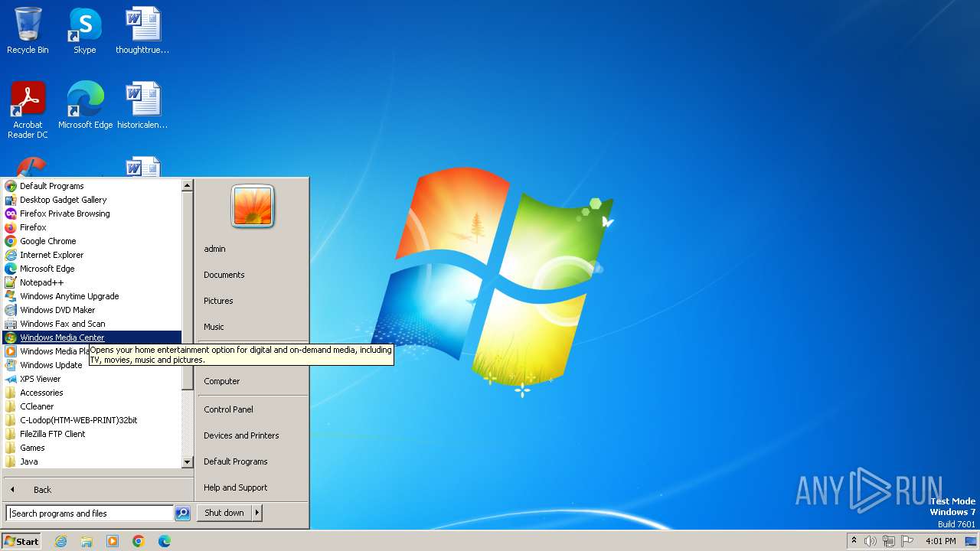Viewport: 980px width, 551px height.
Task: Click the XPS Viewer icon
Action: click(11, 379)
